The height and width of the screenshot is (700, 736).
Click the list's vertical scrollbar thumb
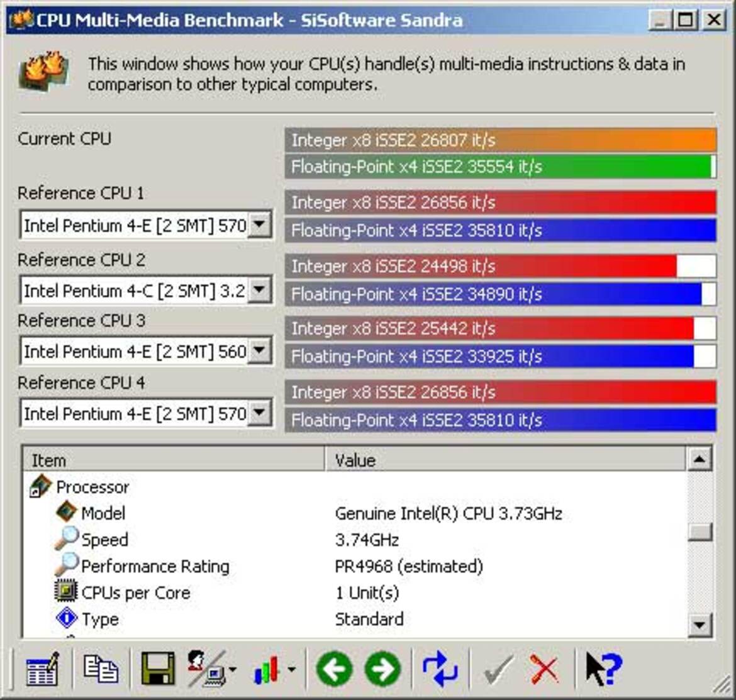(x=700, y=532)
